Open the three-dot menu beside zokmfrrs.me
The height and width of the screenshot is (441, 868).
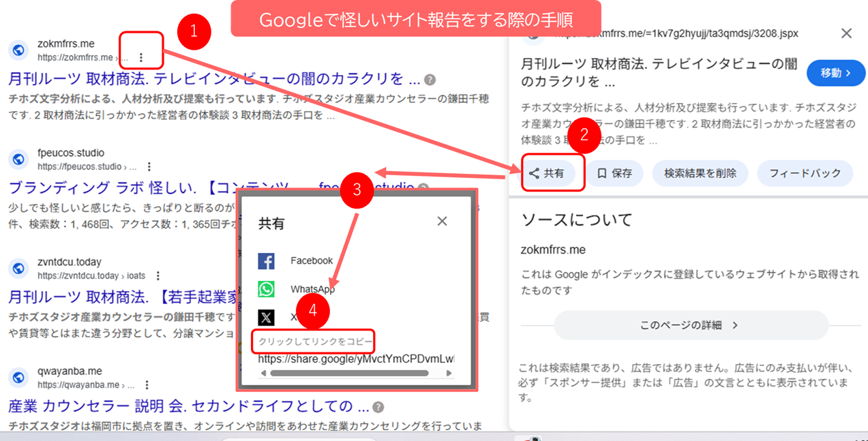[141, 57]
